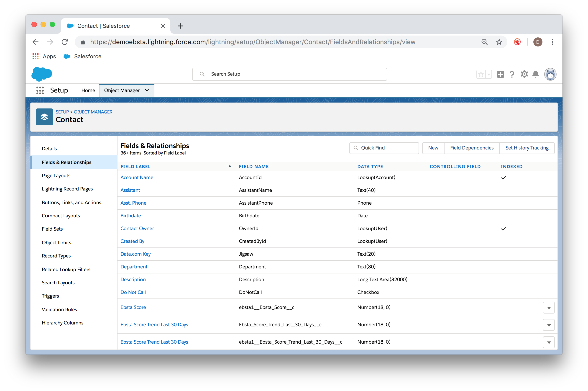Bookmark page with Chrome star icon
Image resolution: width=588 pixels, height=391 pixels.
click(499, 42)
